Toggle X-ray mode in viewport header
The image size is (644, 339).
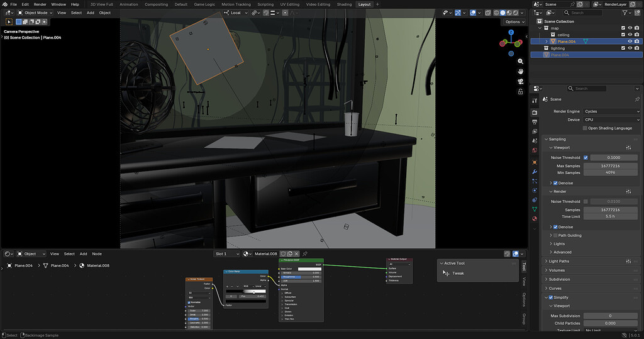click(x=488, y=13)
